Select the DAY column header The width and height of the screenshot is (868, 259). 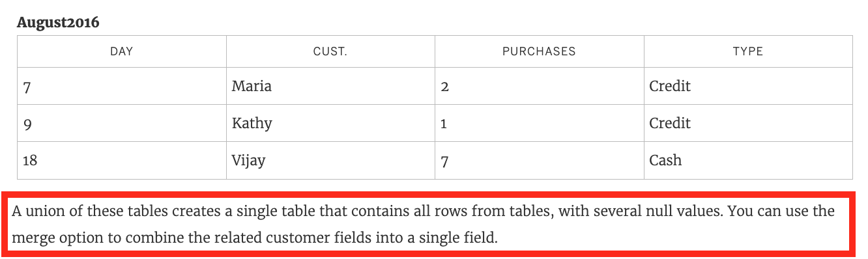click(x=122, y=51)
